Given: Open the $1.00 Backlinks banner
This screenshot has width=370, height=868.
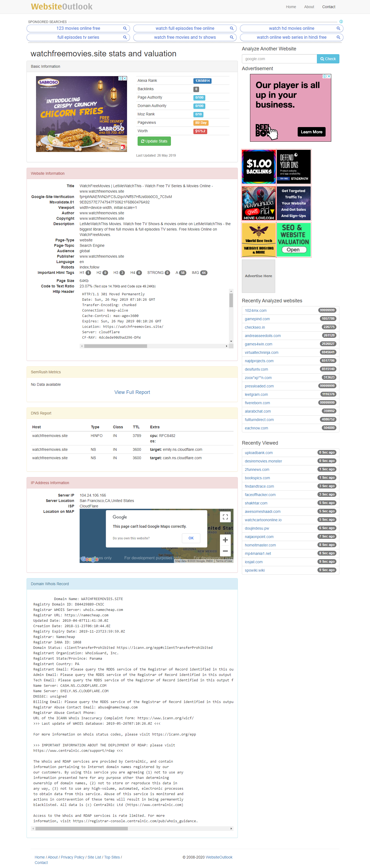Looking at the screenshot, I should [259, 167].
